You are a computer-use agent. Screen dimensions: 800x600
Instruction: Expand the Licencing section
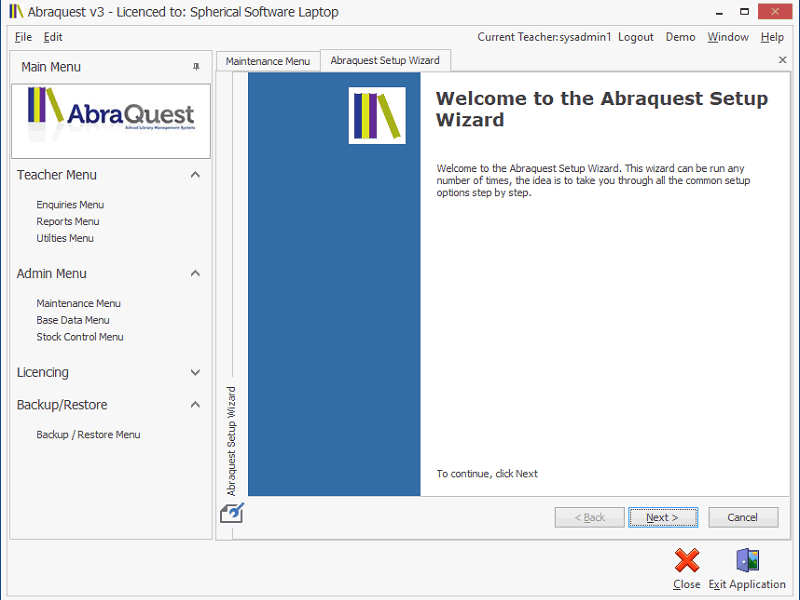point(195,372)
